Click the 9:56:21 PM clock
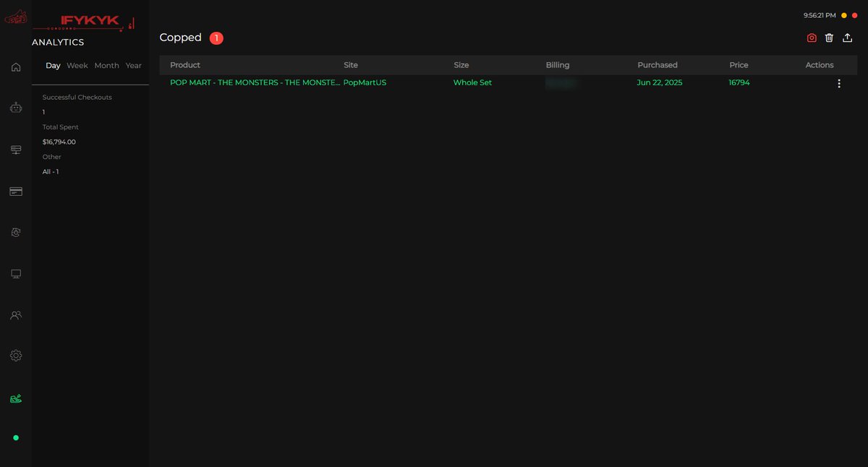 click(820, 15)
